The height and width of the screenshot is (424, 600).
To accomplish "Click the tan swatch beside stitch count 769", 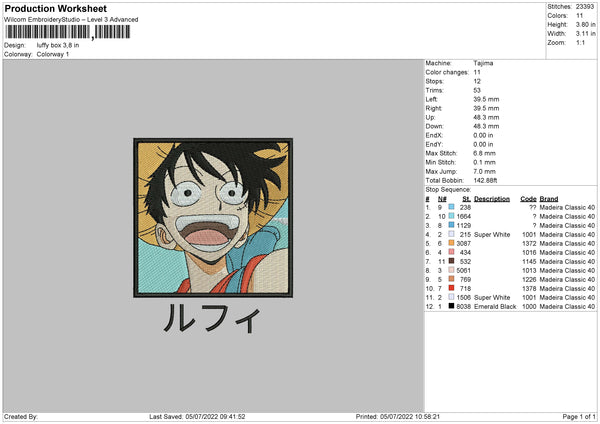I will 452,279.
